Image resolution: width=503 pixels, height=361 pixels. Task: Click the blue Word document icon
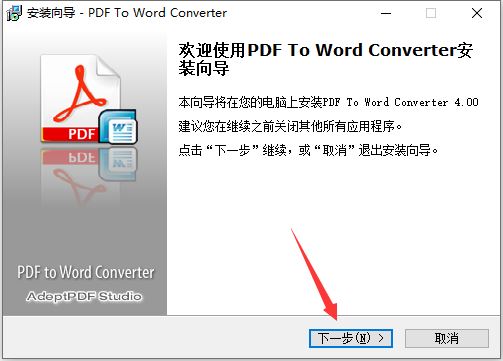coord(118,127)
